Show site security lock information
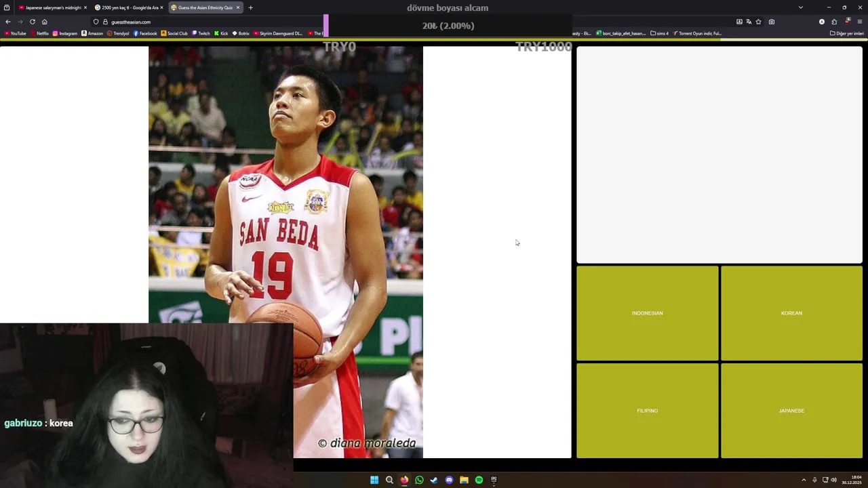 pos(105,22)
